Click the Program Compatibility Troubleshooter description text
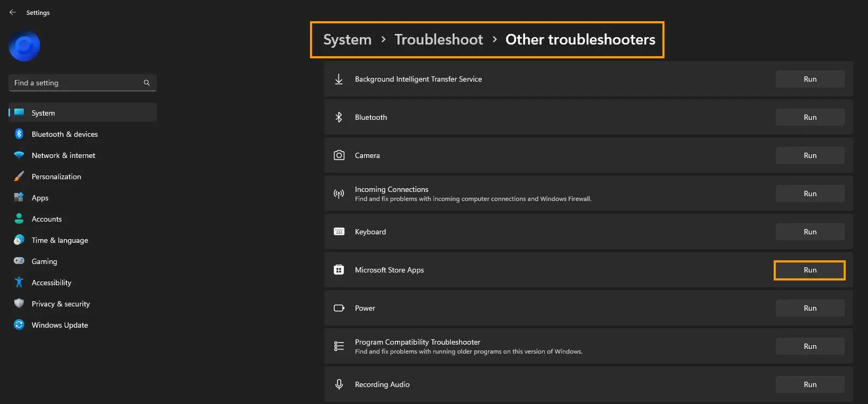868x404 pixels. tap(468, 352)
